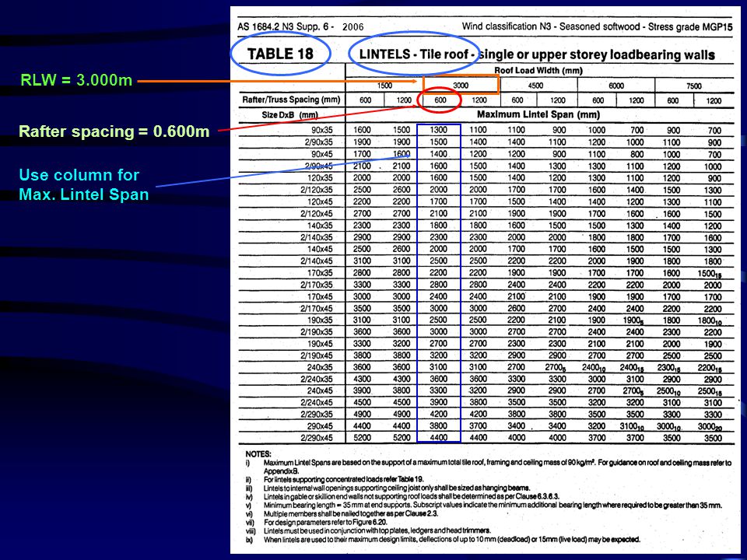Select the '140x45' size row label
The height and width of the screenshot is (560, 747).
point(320,249)
